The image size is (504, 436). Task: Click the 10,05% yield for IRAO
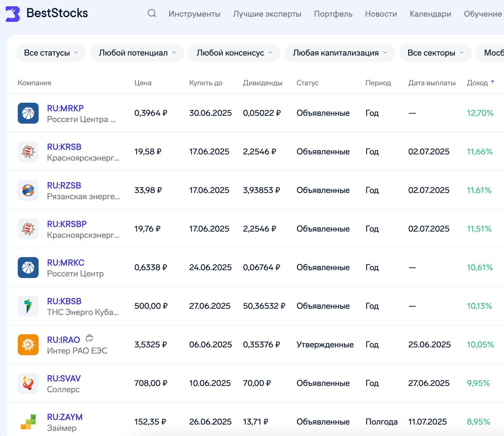click(480, 345)
